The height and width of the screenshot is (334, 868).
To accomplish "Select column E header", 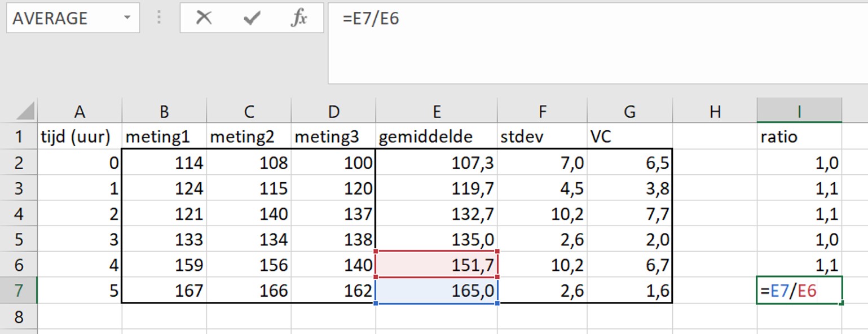I will pyautogui.click(x=436, y=111).
